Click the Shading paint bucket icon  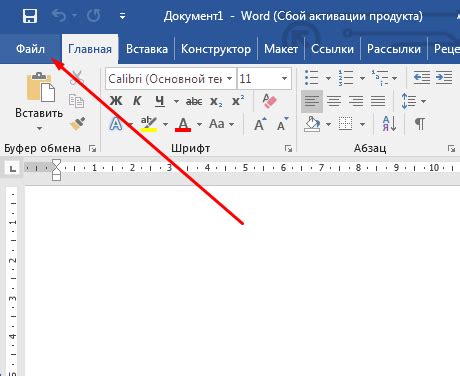[x=312, y=124]
